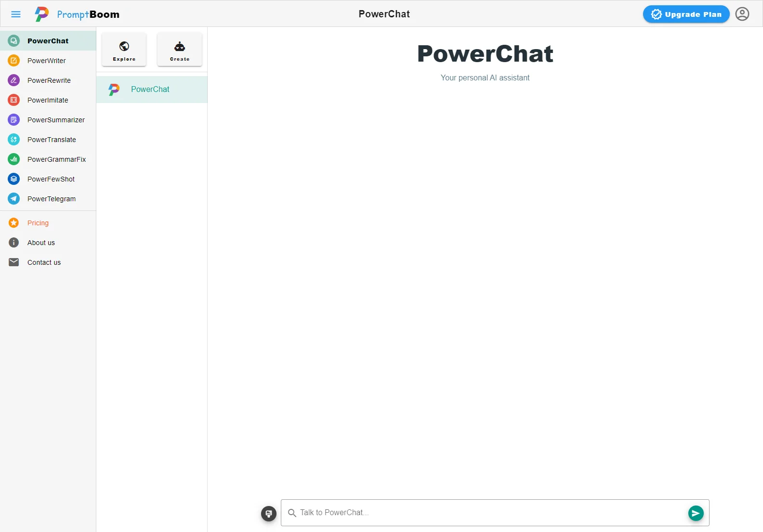Click the PowerChat header title

384,14
